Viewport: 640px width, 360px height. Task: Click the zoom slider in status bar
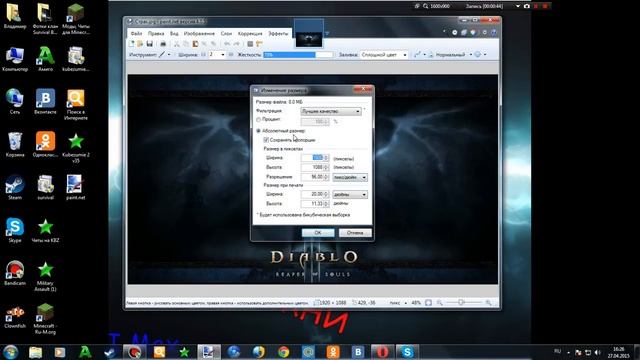point(463,303)
